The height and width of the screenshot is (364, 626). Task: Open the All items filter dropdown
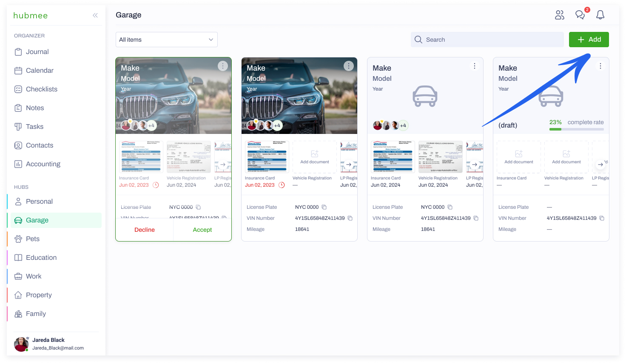pyautogui.click(x=167, y=40)
